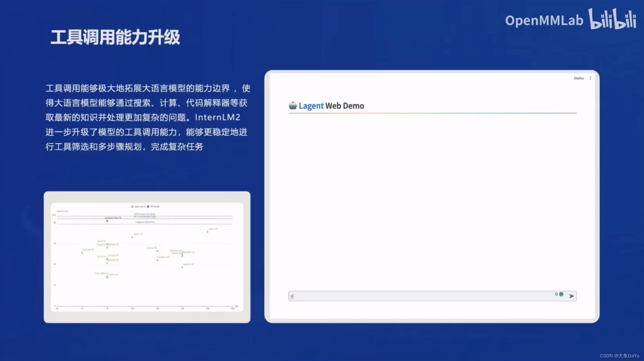This screenshot has height=361, width=644.
Task: Click the "Web Demo" heading text
Action: click(345, 106)
